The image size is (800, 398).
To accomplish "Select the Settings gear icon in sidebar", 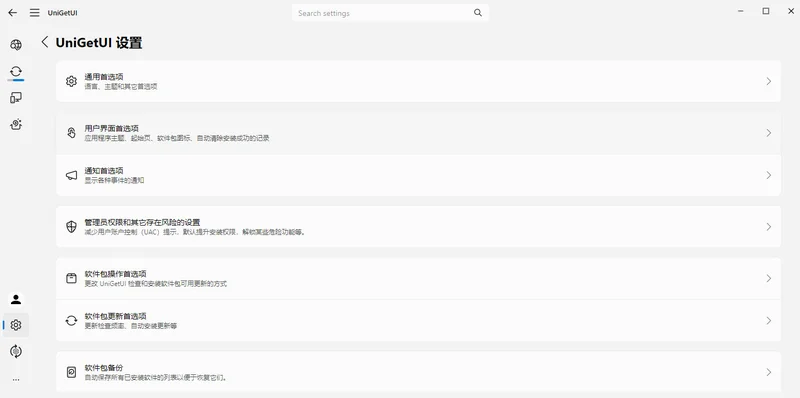I will [16, 325].
